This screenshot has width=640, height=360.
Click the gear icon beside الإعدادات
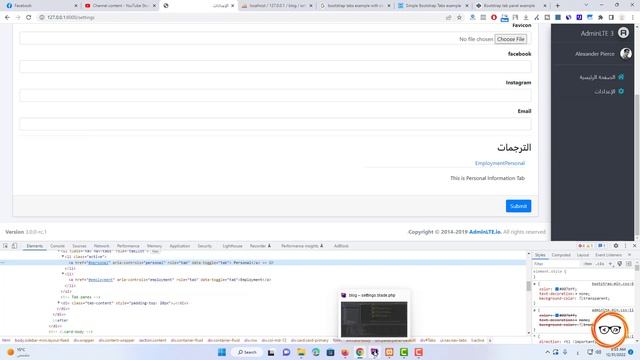coord(621,91)
